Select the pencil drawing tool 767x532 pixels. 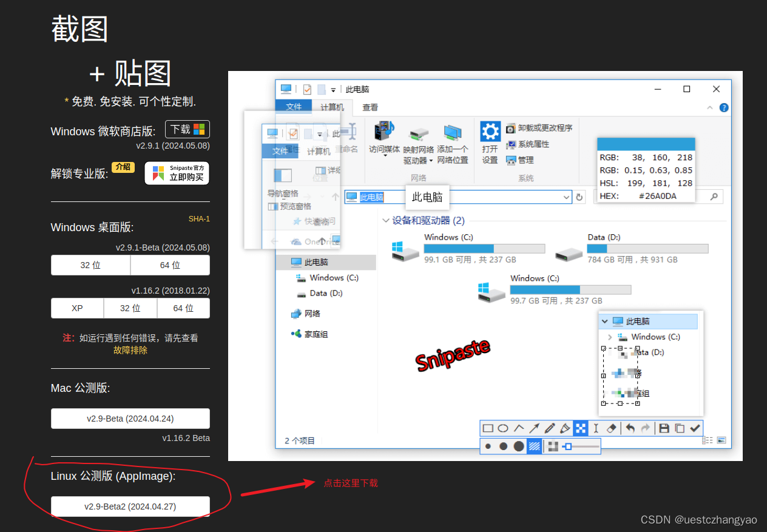(x=550, y=428)
